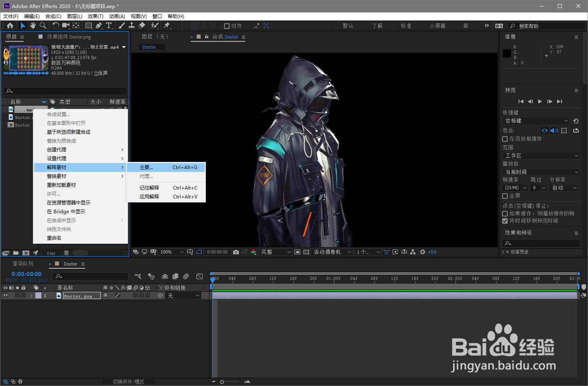This screenshot has height=386, width=588.
Task: Play the preview
Action: [x=540, y=102]
